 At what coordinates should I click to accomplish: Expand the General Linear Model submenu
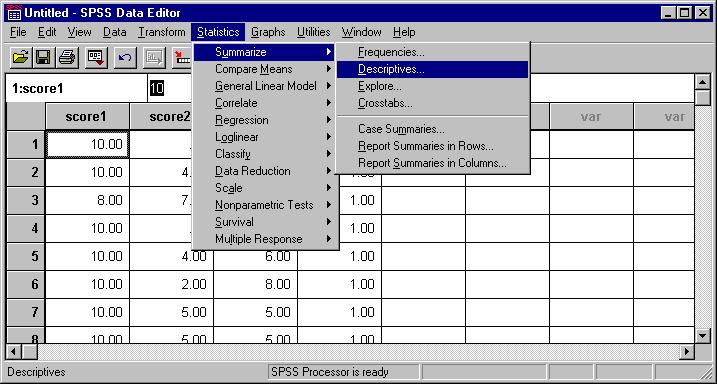click(x=264, y=86)
